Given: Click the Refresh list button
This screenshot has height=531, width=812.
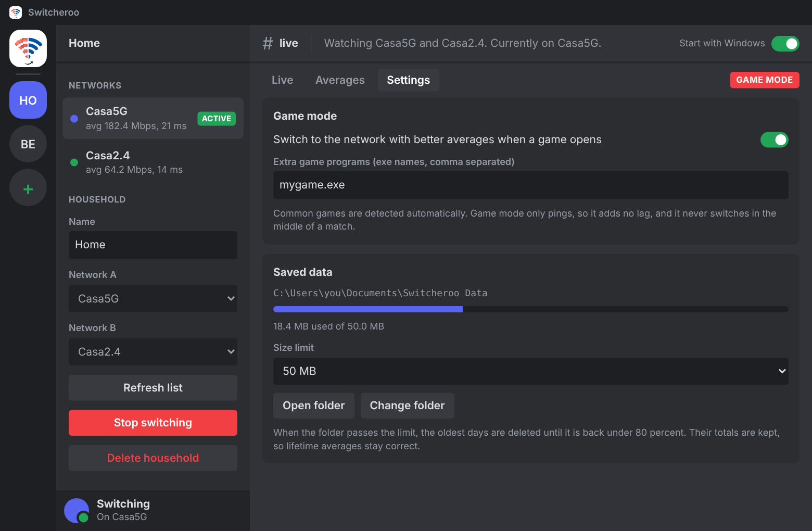Looking at the screenshot, I should click(153, 388).
